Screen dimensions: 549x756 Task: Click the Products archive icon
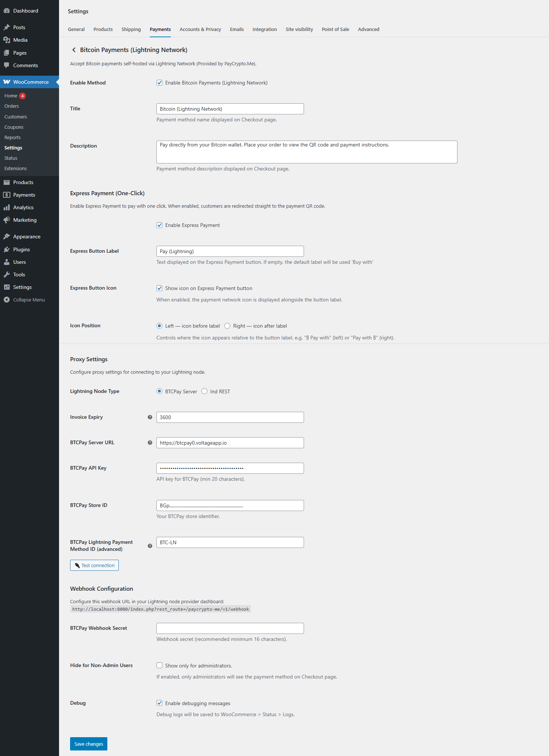(x=7, y=182)
